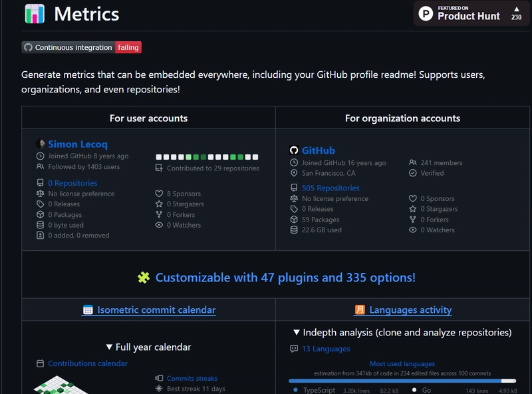Click the most used languages progress bar
The width and height of the screenshot is (532, 394).
(x=402, y=381)
